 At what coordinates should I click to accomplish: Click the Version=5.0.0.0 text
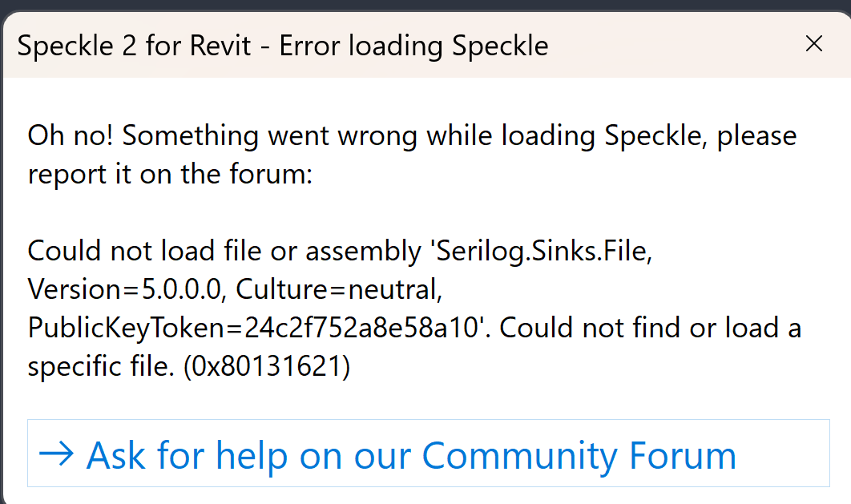(x=124, y=289)
